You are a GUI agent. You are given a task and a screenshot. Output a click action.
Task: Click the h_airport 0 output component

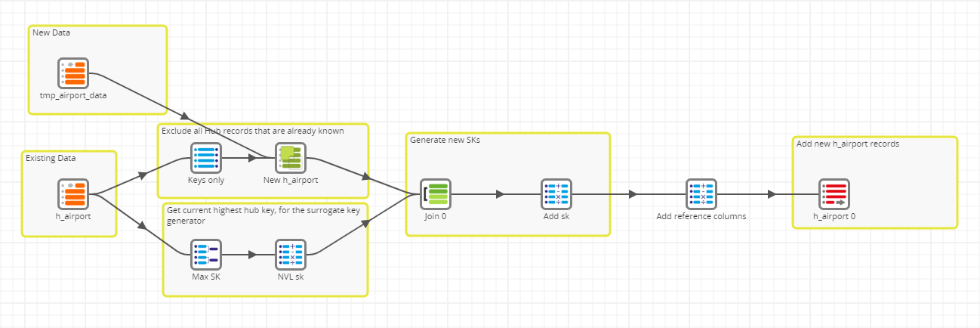click(834, 194)
